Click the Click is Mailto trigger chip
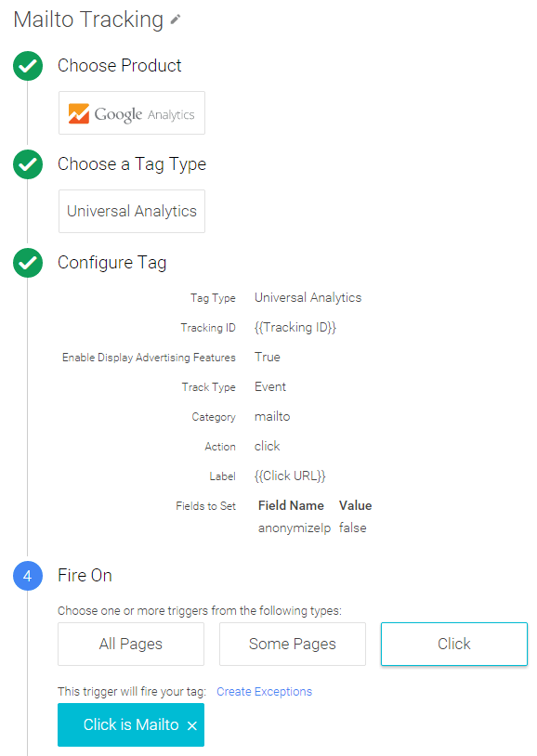 tap(131, 724)
